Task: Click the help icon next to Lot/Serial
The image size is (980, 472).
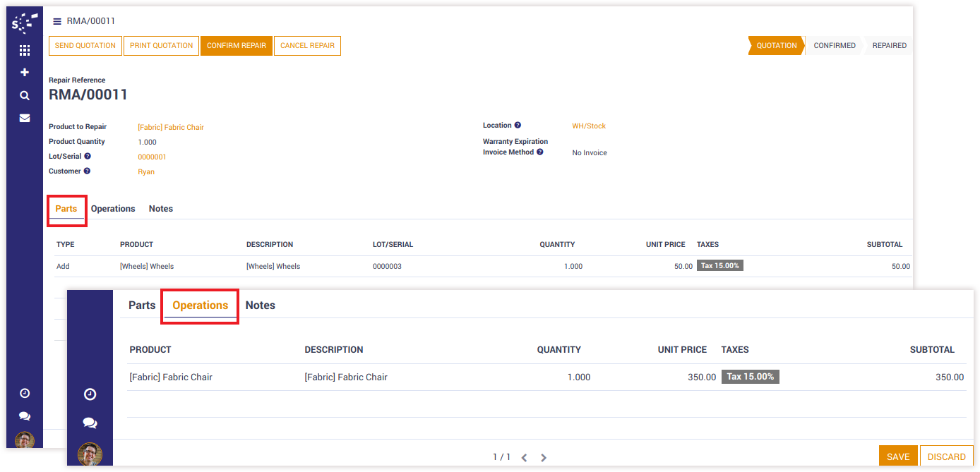Action: (x=88, y=156)
